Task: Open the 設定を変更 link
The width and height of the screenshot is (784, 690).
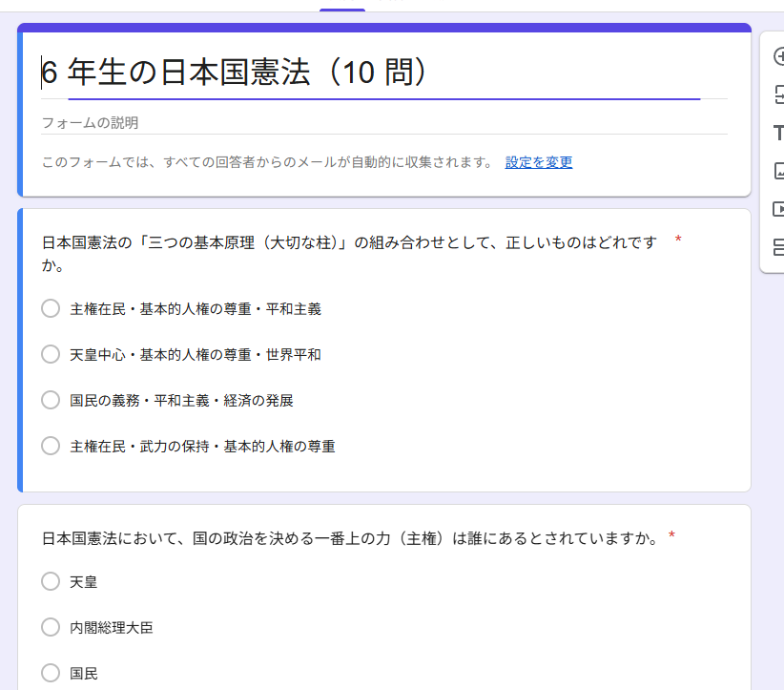Action: (x=539, y=162)
